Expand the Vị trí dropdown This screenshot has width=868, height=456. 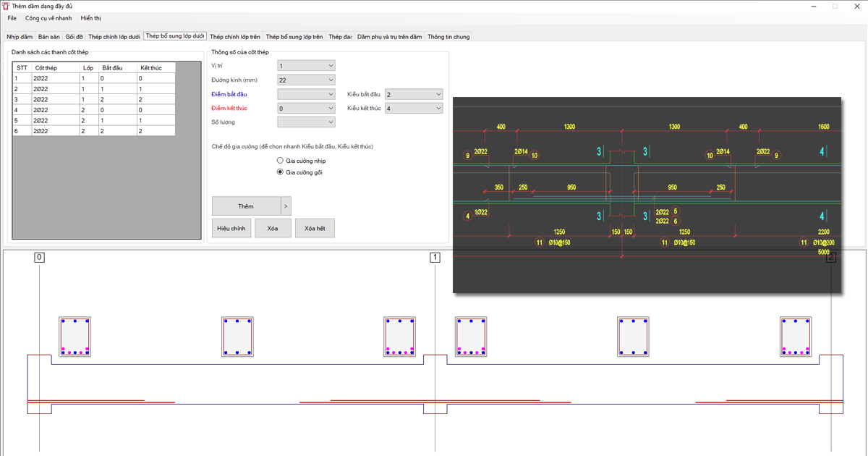tap(306, 66)
